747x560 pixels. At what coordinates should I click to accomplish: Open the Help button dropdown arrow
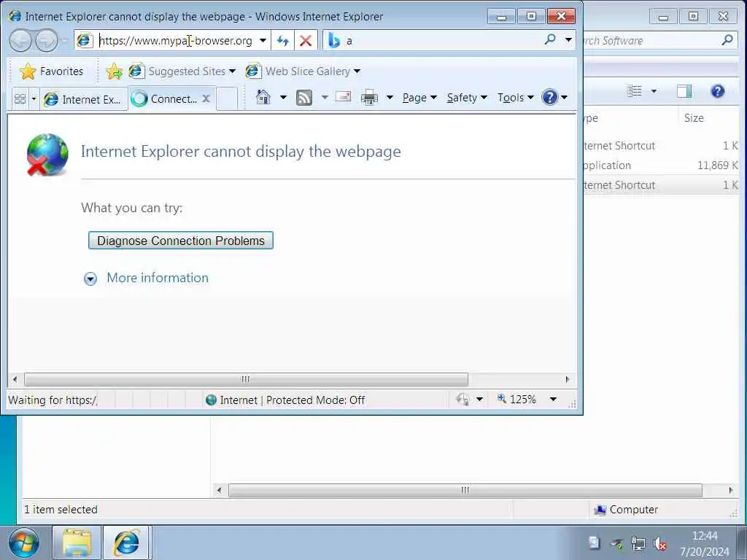(565, 98)
